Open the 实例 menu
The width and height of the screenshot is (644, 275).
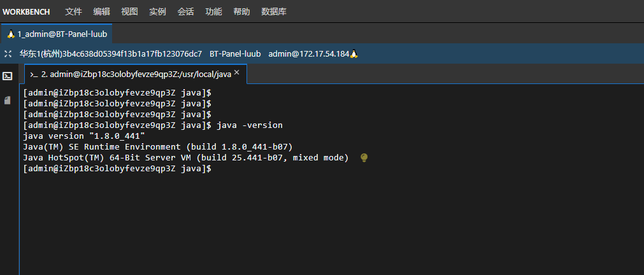pyautogui.click(x=157, y=12)
